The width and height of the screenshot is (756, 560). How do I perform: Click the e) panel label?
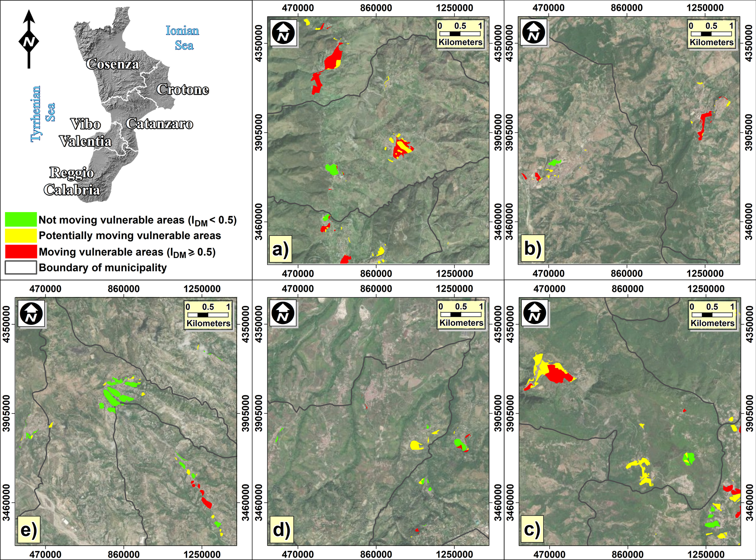[x=29, y=530]
